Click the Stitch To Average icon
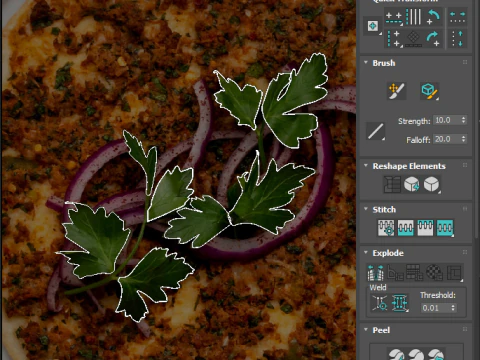Image resolution: width=480 pixels, height=360 pixels. (x=406, y=228)
